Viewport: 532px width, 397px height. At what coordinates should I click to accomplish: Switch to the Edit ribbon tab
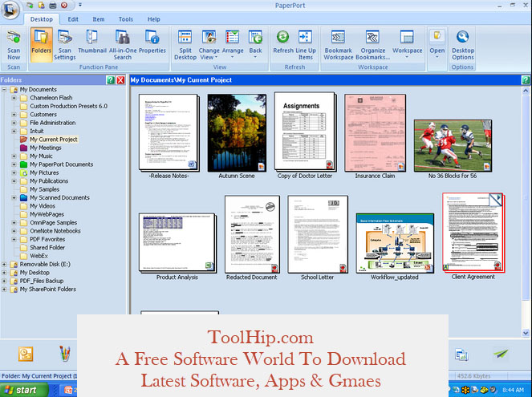coord(73,19)
